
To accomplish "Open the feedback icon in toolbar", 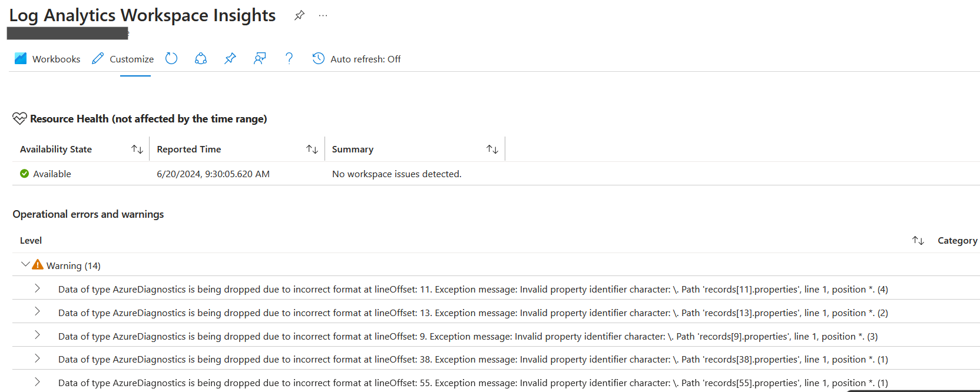I will click(x=260, y=58).
